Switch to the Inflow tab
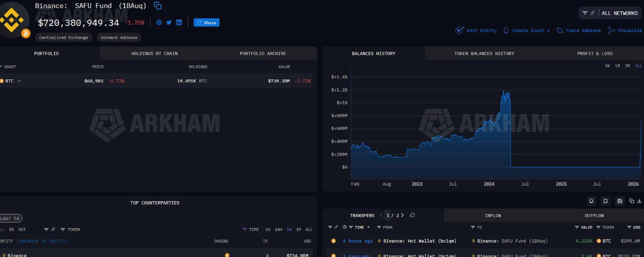Image resolution: width=644 pixels, height=257 pixels. (493, 215)
